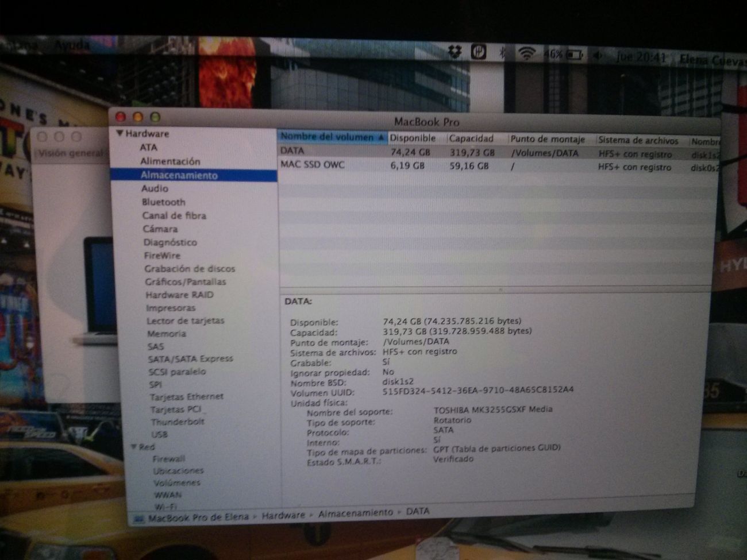This screenshot has width=747, height=560.
Task: Collapse the Red section triangle
Action: point(133,446)
